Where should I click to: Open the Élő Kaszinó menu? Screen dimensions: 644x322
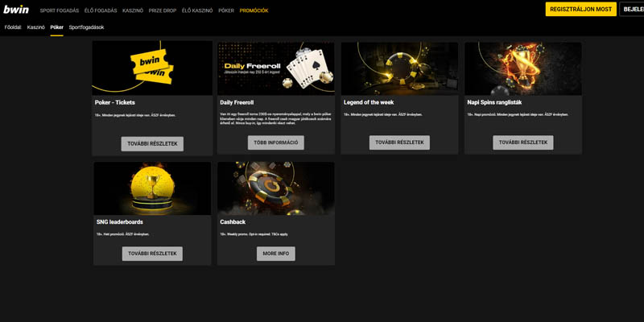click(x=197, y=10)
